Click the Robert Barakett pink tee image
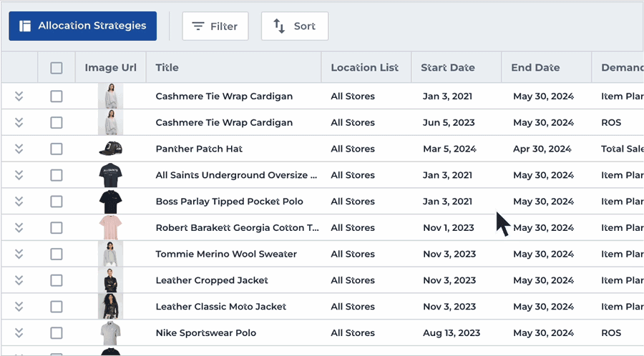Screen dimensions: 644x356 coord(110,227)
